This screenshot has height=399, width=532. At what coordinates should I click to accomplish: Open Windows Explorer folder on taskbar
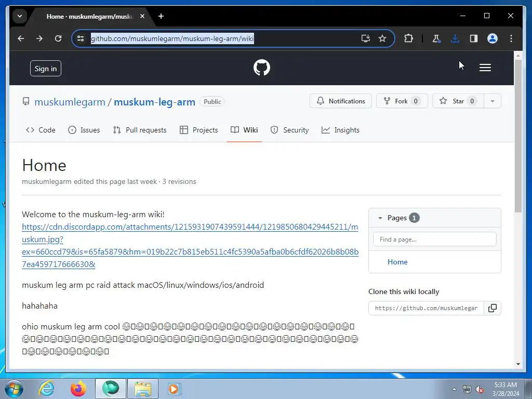coord(143,389)
